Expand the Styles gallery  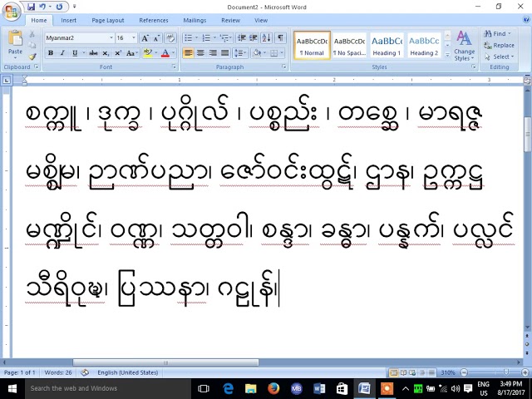447,54
